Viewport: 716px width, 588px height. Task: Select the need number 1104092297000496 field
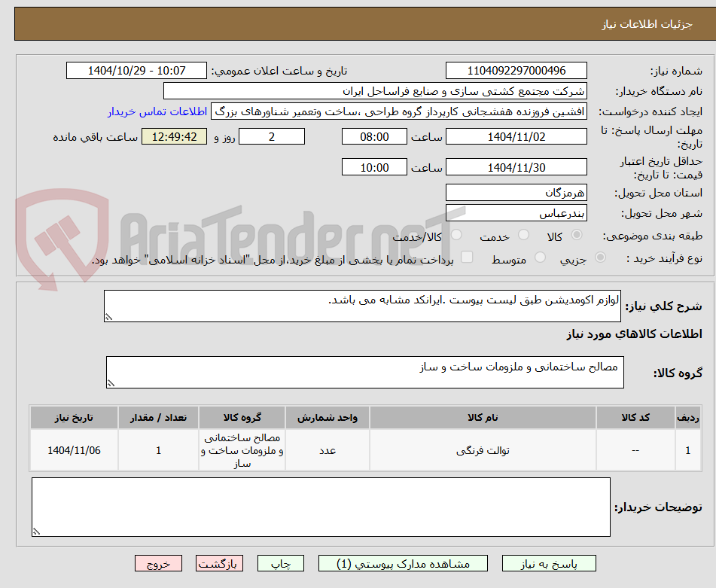(x=516, y=70)
